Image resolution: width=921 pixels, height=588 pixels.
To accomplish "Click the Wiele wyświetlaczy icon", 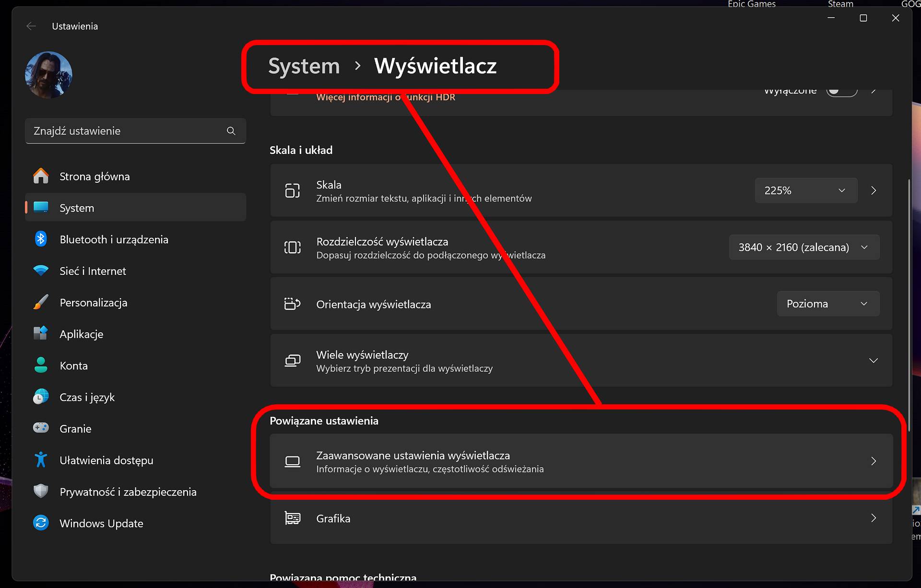I will [x=293, y=361].
